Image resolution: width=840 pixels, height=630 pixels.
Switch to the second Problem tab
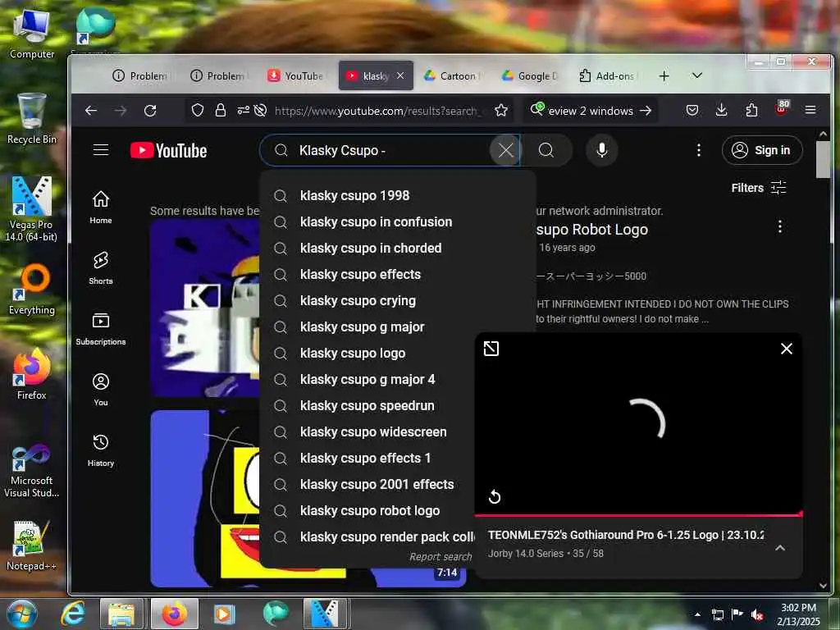[x=218, y=76]
